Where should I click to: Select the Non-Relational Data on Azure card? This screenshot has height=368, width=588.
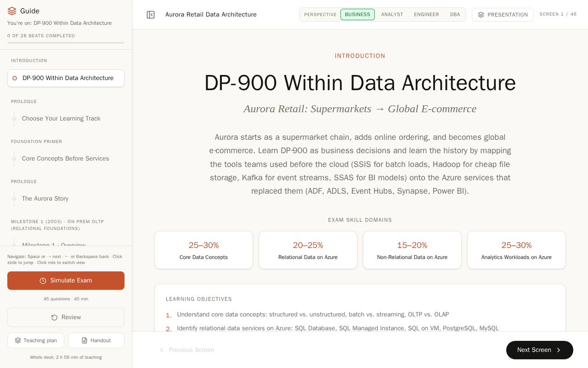click(x=412, y=250)
